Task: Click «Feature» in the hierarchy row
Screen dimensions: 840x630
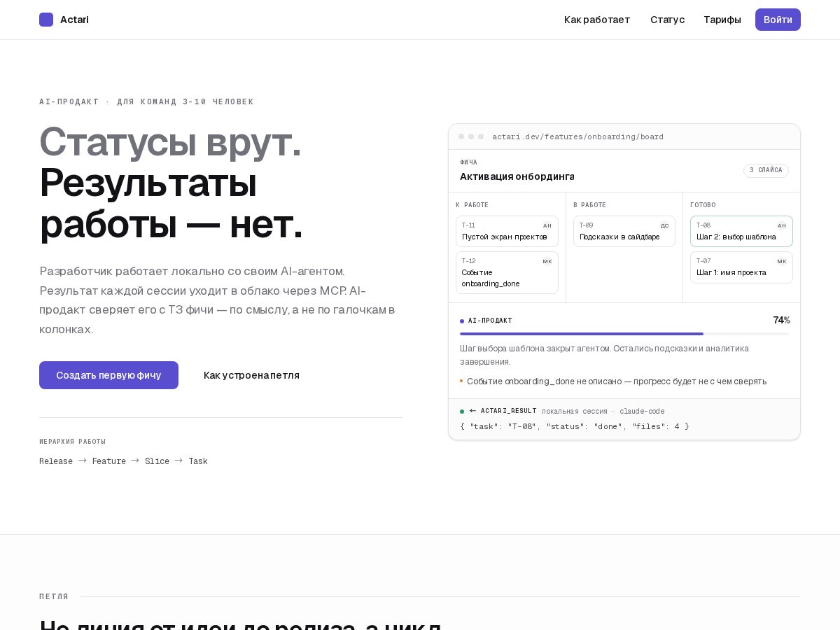Action: pos(109,461)
